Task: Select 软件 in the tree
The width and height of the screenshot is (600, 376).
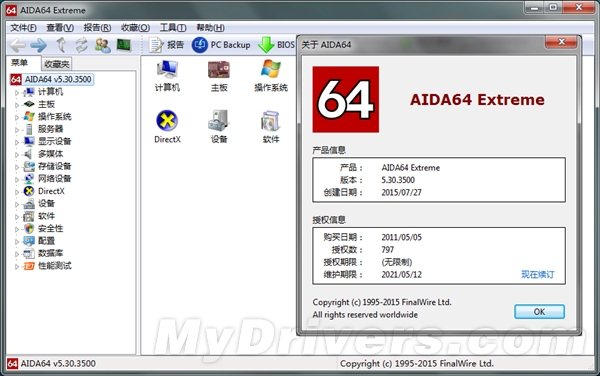Action: pos(46,216)
